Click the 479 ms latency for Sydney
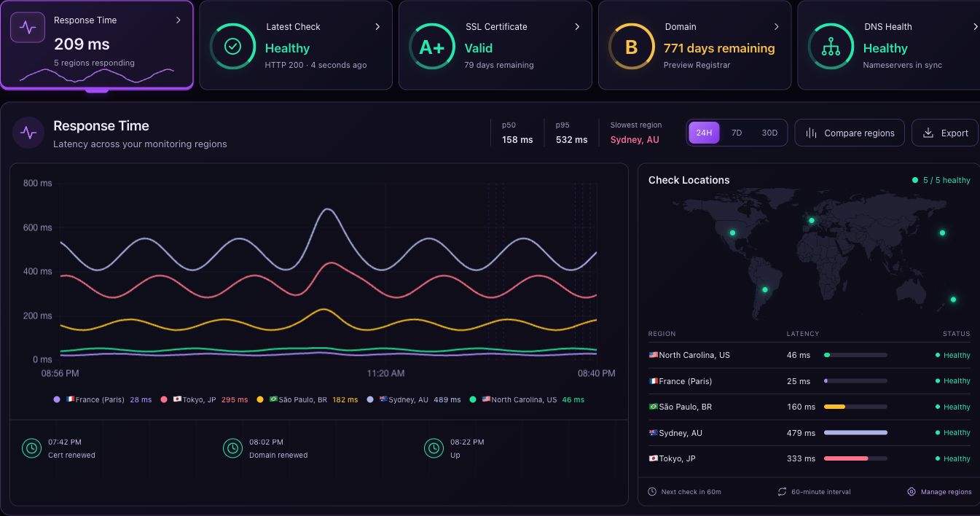The image size is (980, 516). click(x=801, y=433)
